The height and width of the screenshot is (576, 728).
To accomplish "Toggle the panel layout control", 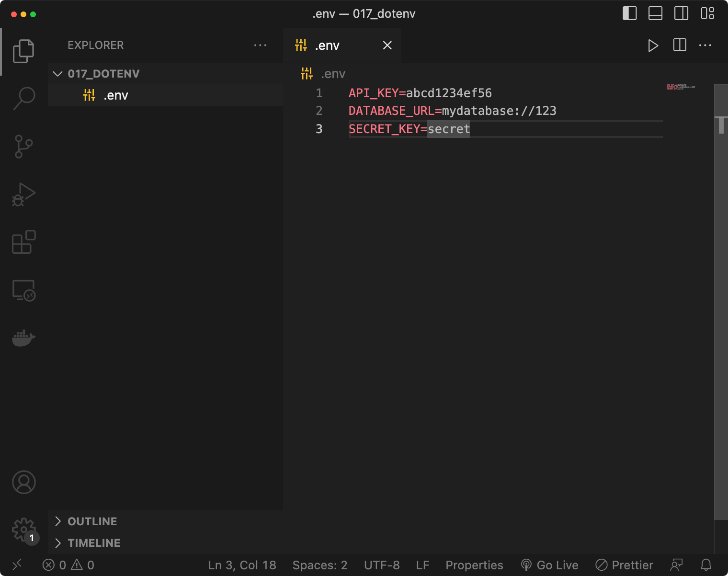I will [x=655, y=13].
